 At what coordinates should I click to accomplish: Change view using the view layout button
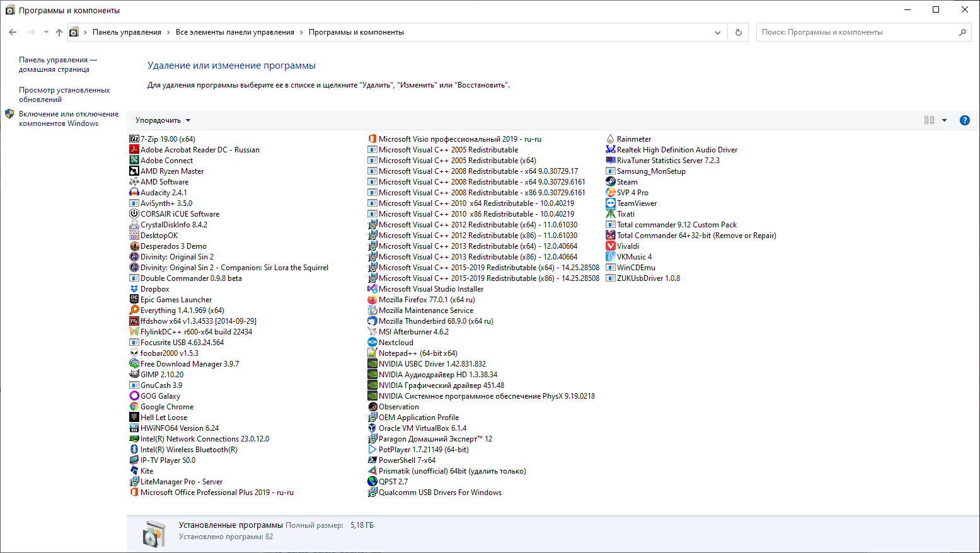929,120
